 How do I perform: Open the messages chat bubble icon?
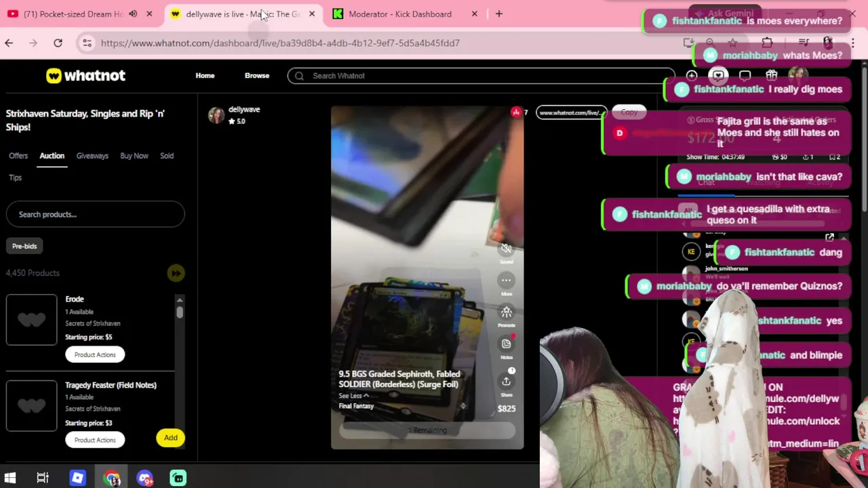[745, 76]
